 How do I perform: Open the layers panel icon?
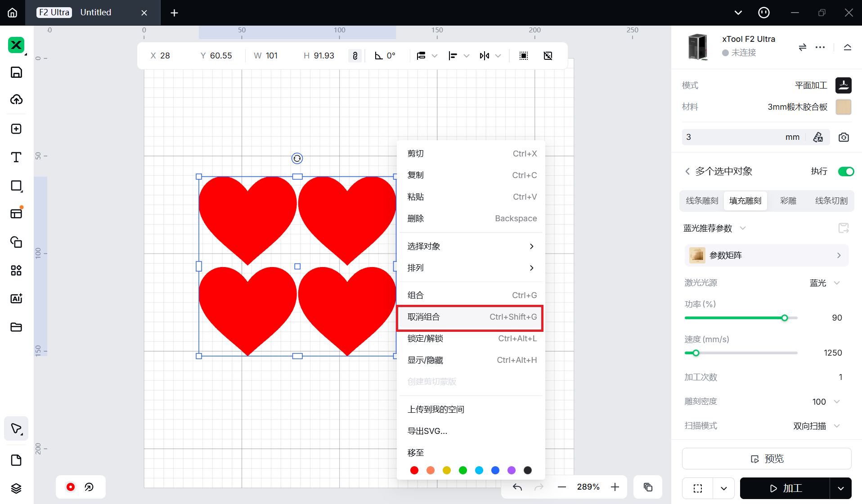coord(16,488)
